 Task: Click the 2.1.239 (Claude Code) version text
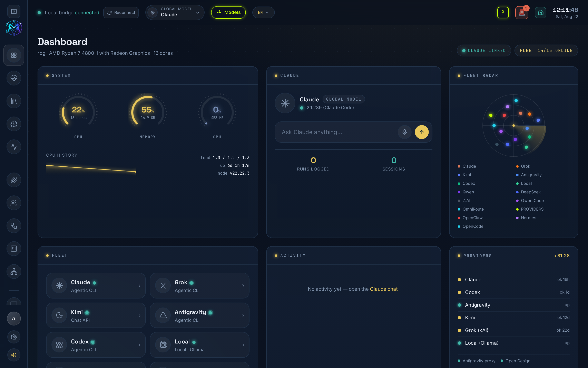(x=330, y=108)
